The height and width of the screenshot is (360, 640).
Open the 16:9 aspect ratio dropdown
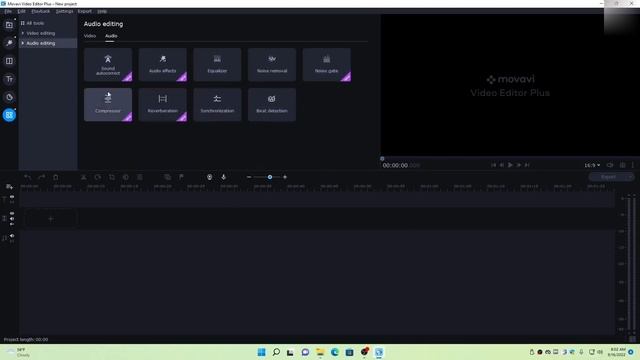pyautogui.click(x=592, y=165)
